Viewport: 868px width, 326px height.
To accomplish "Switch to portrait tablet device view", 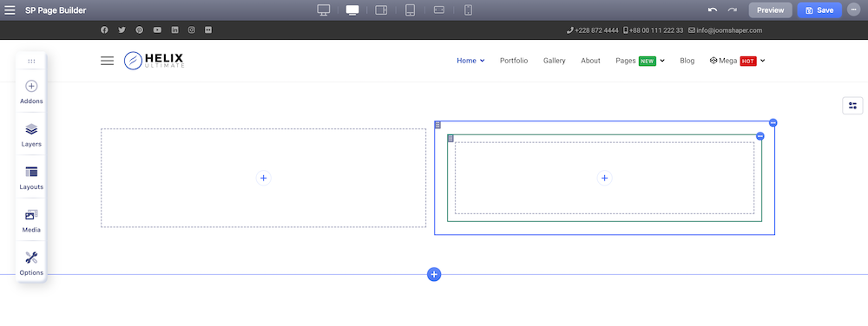I will (411, 10).
